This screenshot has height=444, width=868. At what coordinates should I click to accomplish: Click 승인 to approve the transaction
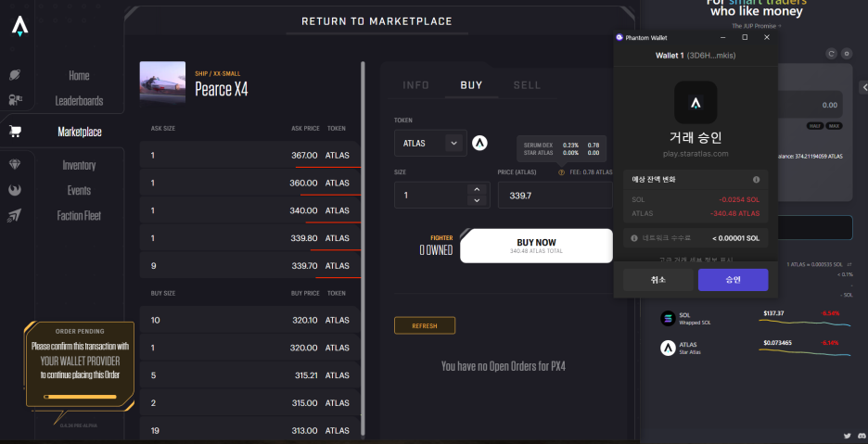pos(733,280)
